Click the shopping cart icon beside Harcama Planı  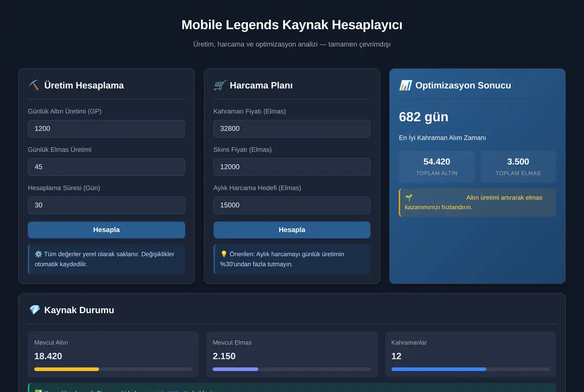pyautogui.click(x=219, y=85)
